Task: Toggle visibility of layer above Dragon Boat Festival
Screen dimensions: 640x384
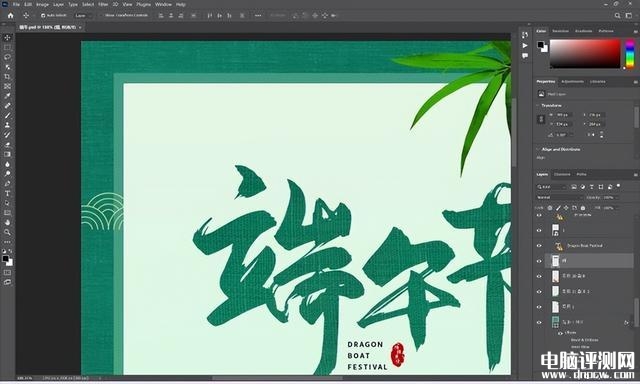Action: 539,230
